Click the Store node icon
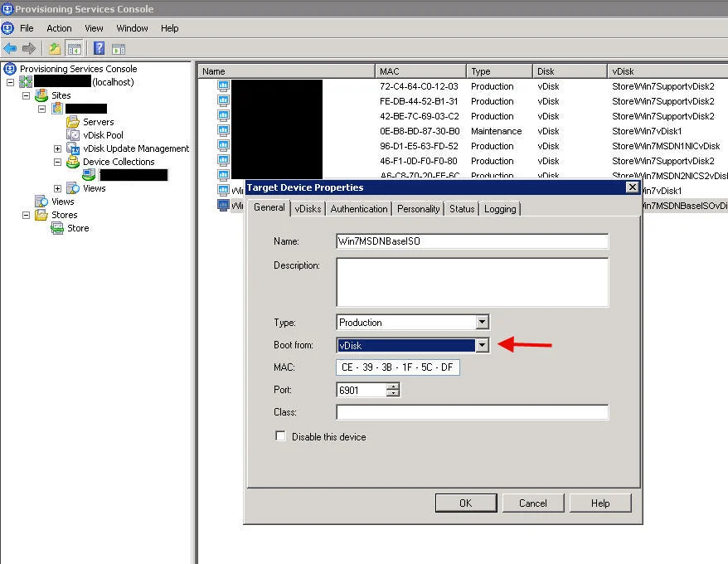 (57, 228)
